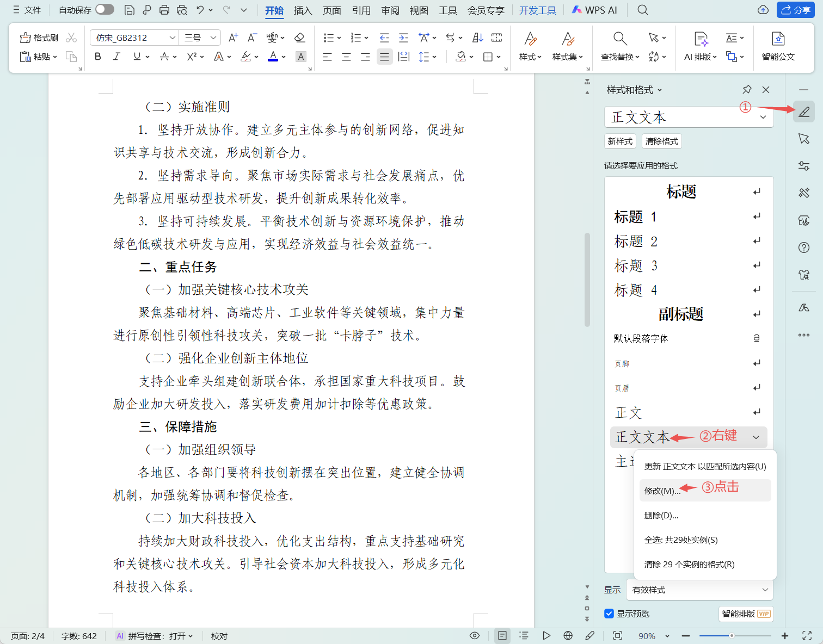Select the center alignment icon
Image resolution: width=823 pixels, height=644 pixels.
(346, 57)
